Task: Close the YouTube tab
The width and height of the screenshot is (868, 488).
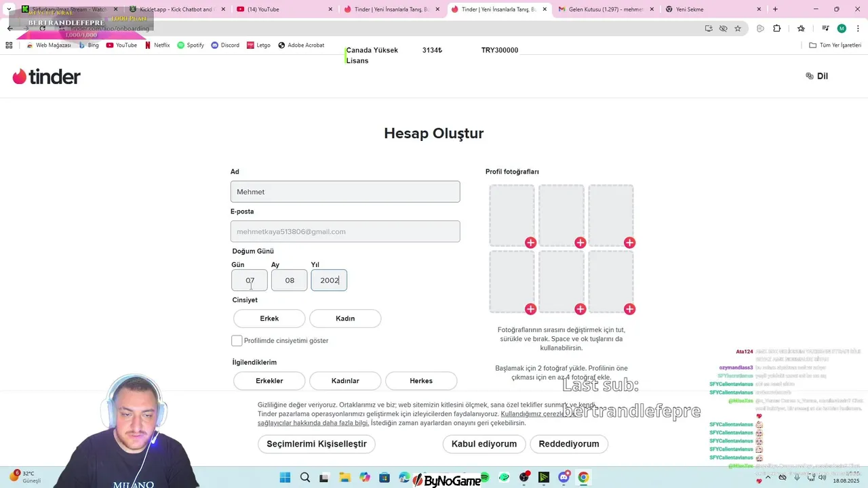Action: point(330,9)
